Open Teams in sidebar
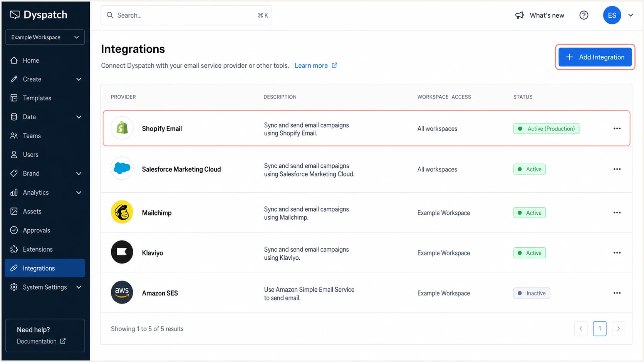 click(45, 136)
